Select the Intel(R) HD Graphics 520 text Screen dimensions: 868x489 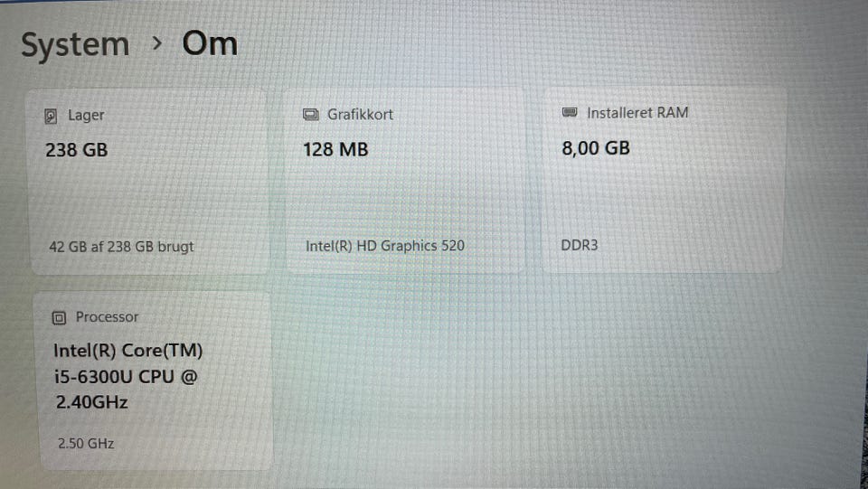click(x=385, y=245)
